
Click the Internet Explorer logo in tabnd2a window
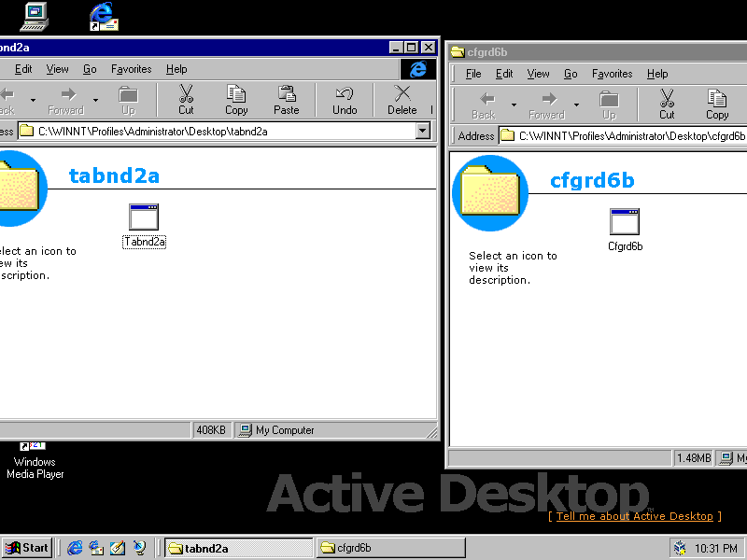pyautogui.click(x=417, y=69)
